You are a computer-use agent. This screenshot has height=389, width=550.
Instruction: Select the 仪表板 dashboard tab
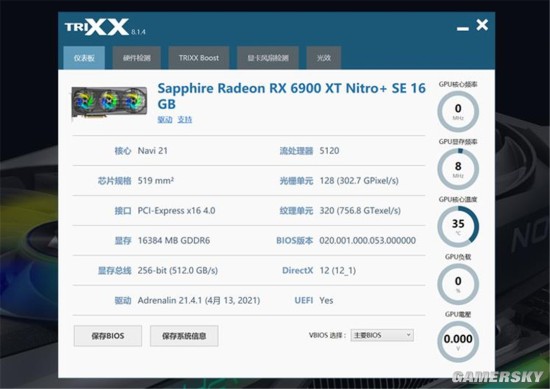click(x=84, y=58)
